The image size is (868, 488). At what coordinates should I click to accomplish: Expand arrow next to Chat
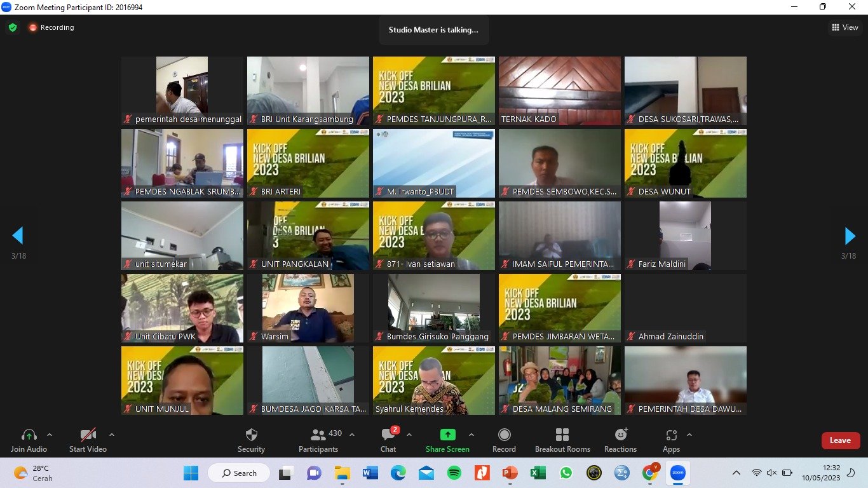tap(409, 435)
